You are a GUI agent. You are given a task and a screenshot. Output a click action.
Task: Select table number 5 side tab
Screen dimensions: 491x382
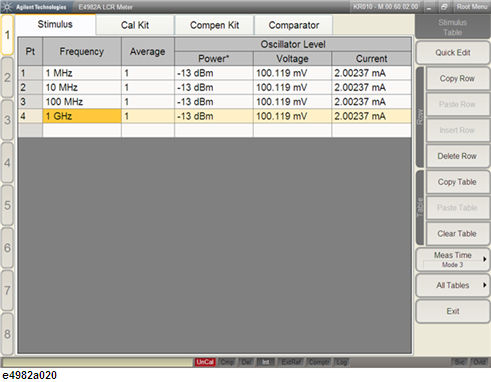coord(7,205)
